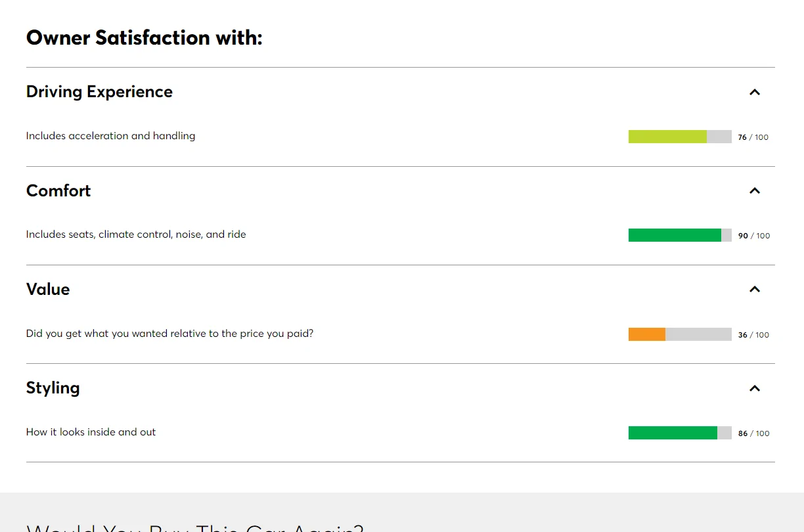Viewport: 804px width, 532px height.
Task: Collapse the Value section chevron
Action: (755, 289)
